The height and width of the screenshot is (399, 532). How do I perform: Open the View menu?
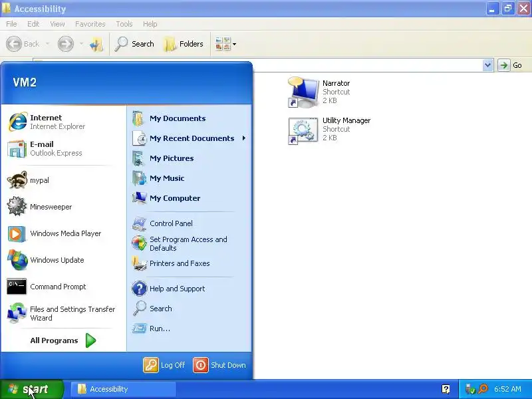coord(57,24)
